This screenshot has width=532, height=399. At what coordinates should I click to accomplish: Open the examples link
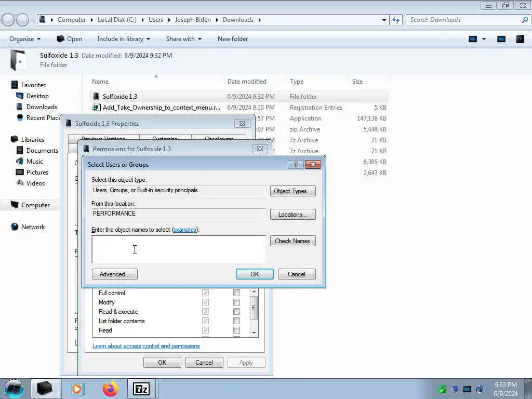(184, 230)
